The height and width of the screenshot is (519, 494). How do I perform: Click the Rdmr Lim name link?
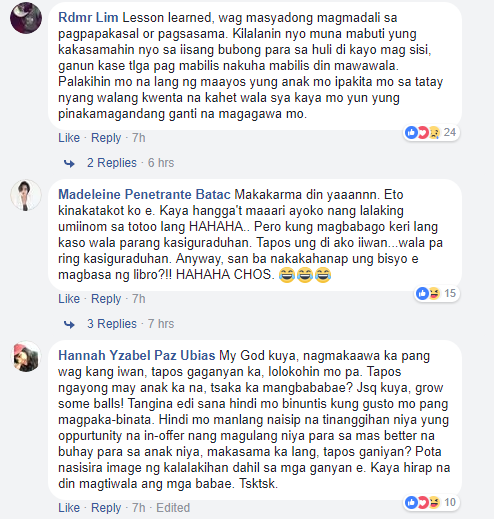(88, 18)
